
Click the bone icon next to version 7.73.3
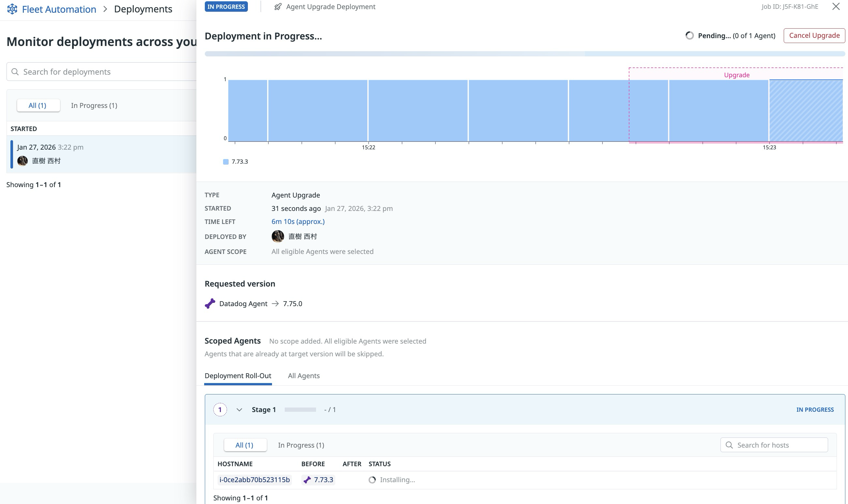308,480
